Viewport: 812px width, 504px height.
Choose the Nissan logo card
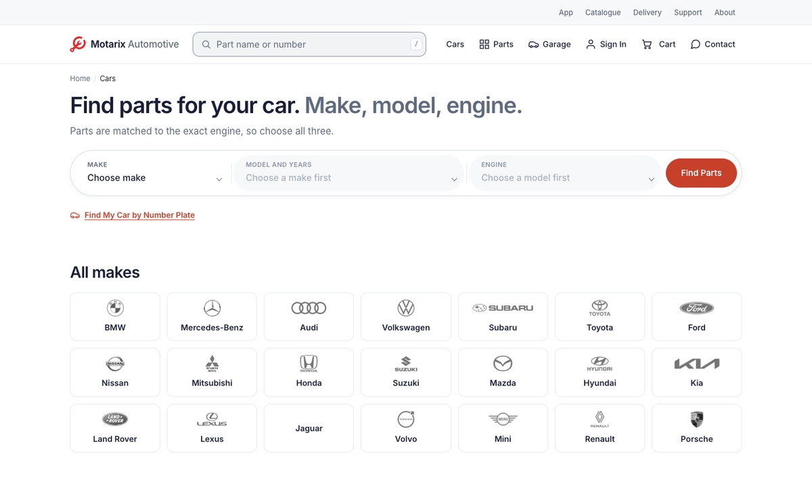pos(115,372)
